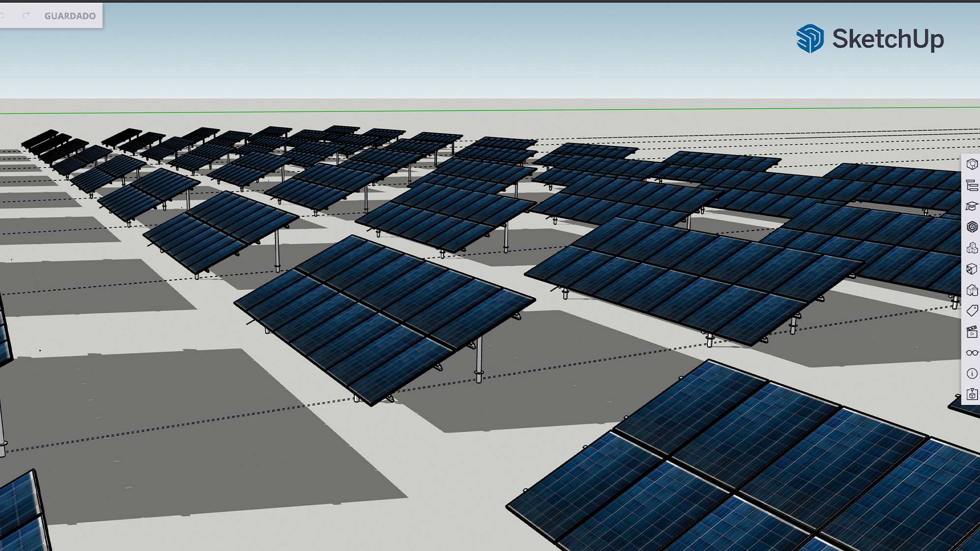Click the boxed cube with arrow icon
The image size is (980, 551).
point(972,394)
